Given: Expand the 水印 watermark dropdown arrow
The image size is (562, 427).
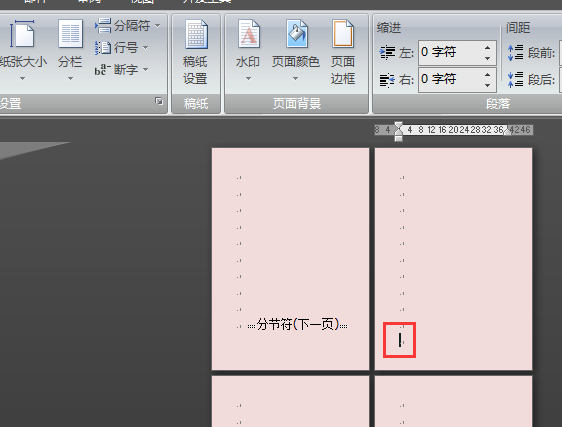Looking at the screenshot, I should [248, 78].
